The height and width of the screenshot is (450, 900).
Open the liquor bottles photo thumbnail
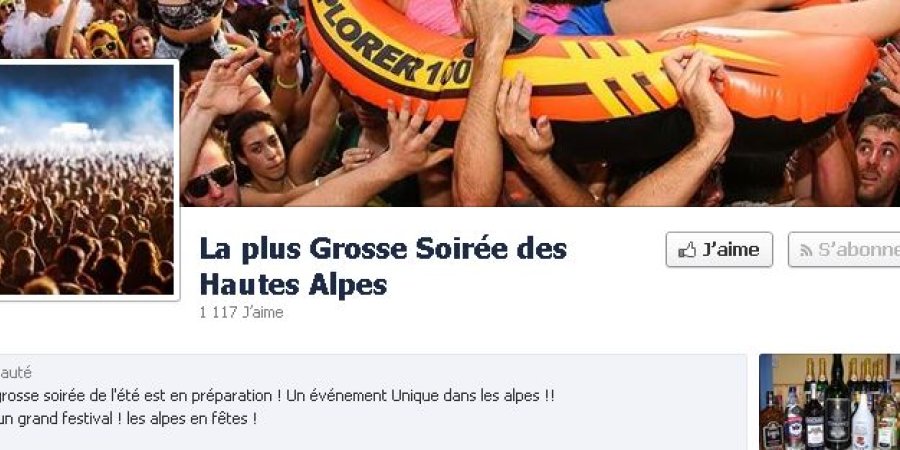[x=829, y=402]
